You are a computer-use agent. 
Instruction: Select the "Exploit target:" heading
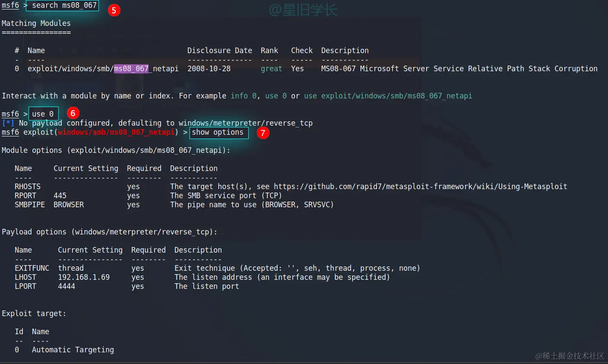(x=34, y=313)
